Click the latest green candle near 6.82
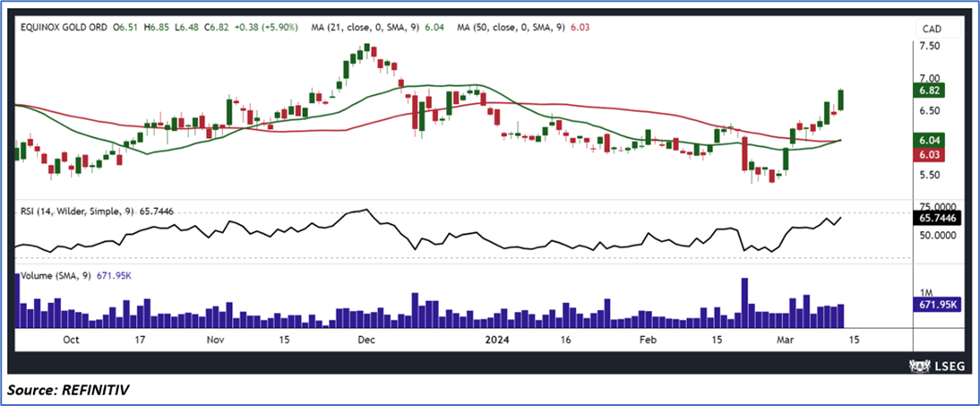This screenshot has width=980, height=406. [x=841, y=99]
